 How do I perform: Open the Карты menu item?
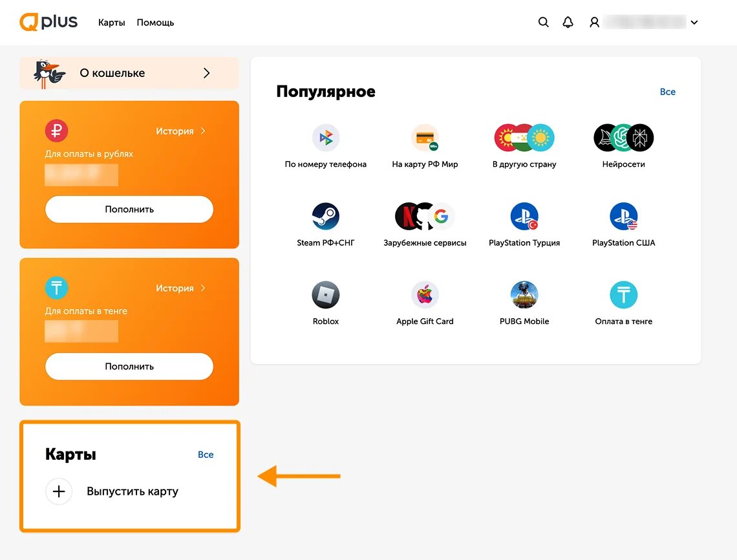pyautogui.click(x=111, y=23)
